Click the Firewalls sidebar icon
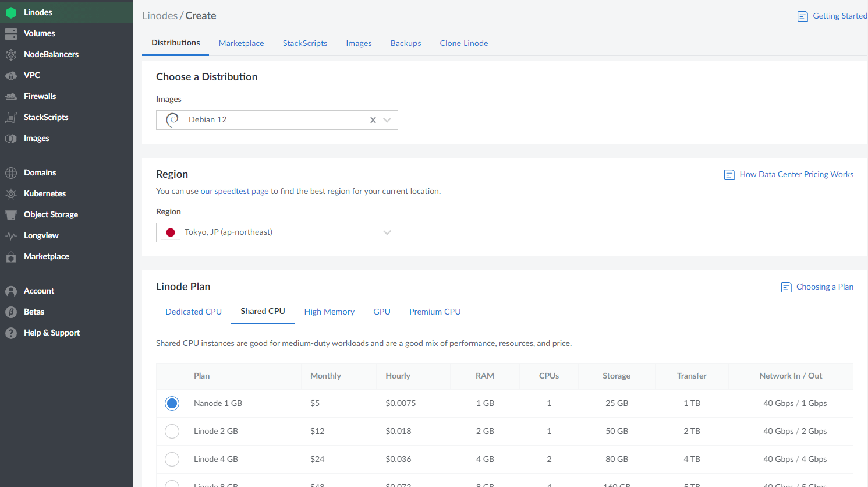The height and width of the screenshot is (487, 868). [x=11, y=97]
